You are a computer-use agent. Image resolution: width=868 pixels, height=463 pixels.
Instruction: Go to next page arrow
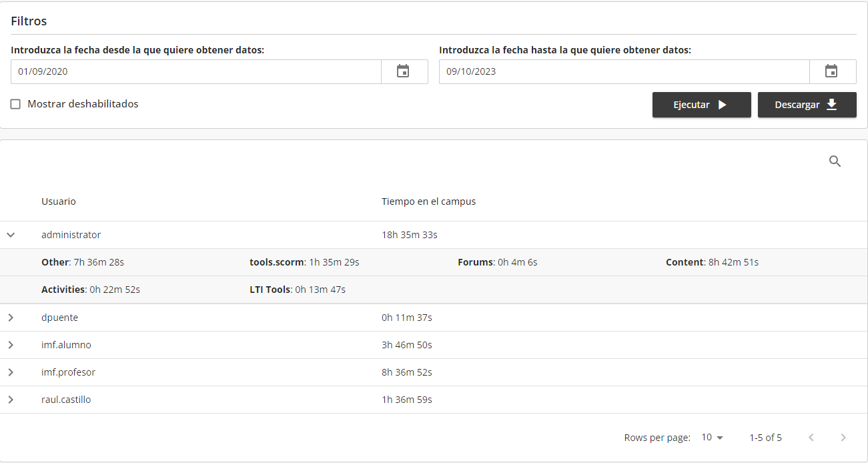(843, 438)
